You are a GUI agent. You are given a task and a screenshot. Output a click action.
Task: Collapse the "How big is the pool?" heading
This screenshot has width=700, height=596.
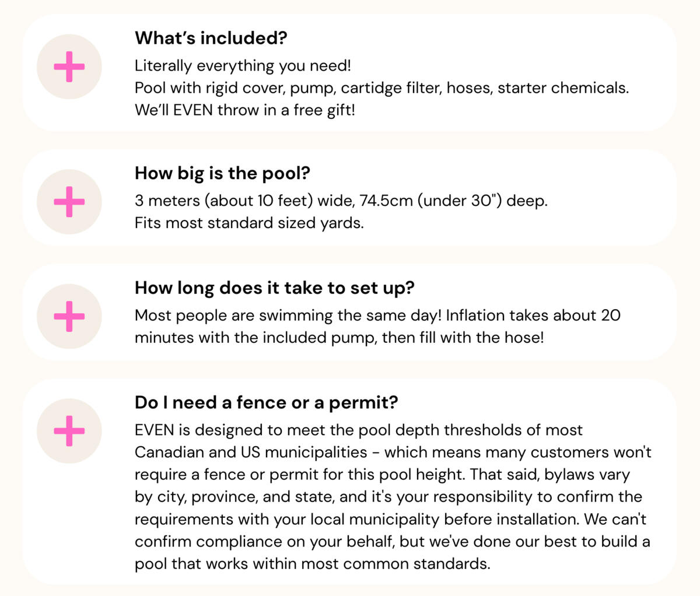222,173
